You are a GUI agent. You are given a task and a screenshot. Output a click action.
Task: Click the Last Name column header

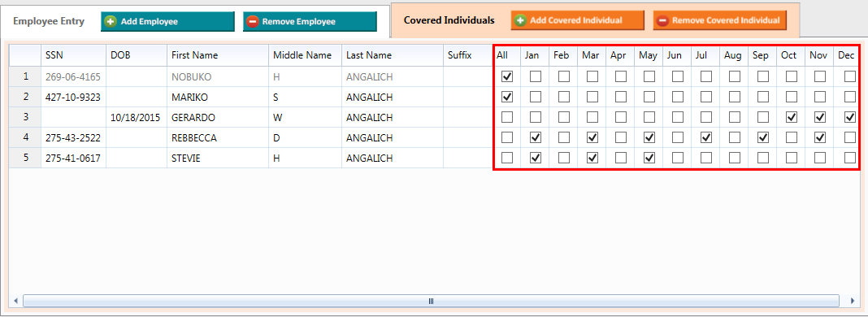[x=393, y=55]
